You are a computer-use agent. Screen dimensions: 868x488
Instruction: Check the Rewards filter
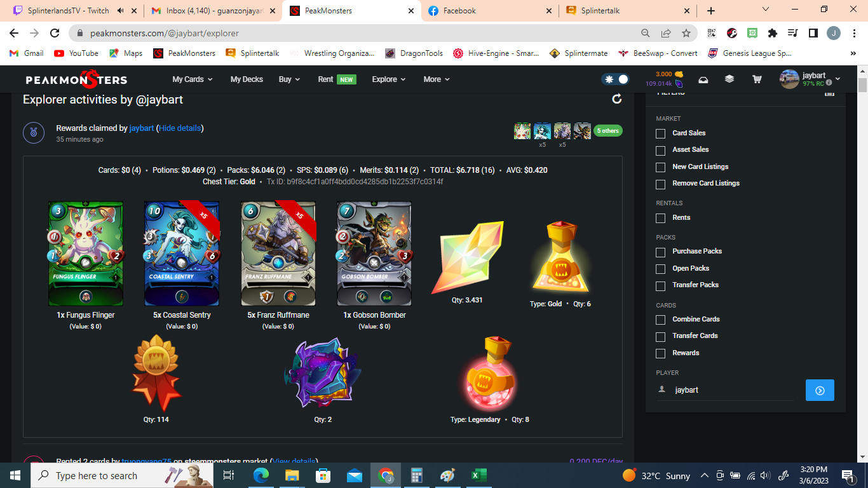coord(661,353)
